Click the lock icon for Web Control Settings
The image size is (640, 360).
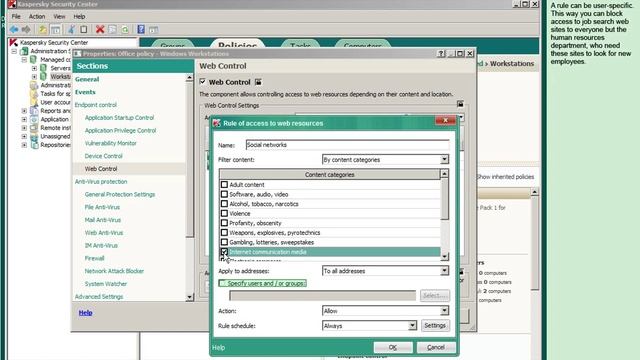(x=460, y=104)
